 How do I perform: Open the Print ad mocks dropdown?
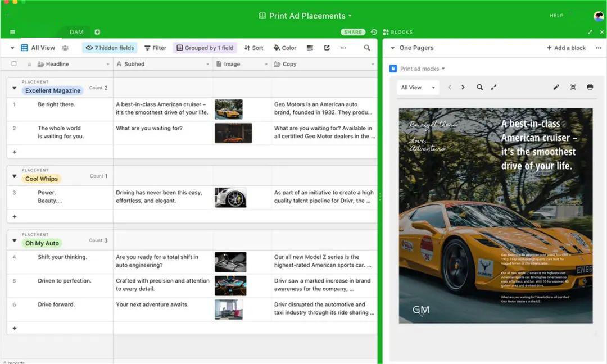click(x=422, y=69)
